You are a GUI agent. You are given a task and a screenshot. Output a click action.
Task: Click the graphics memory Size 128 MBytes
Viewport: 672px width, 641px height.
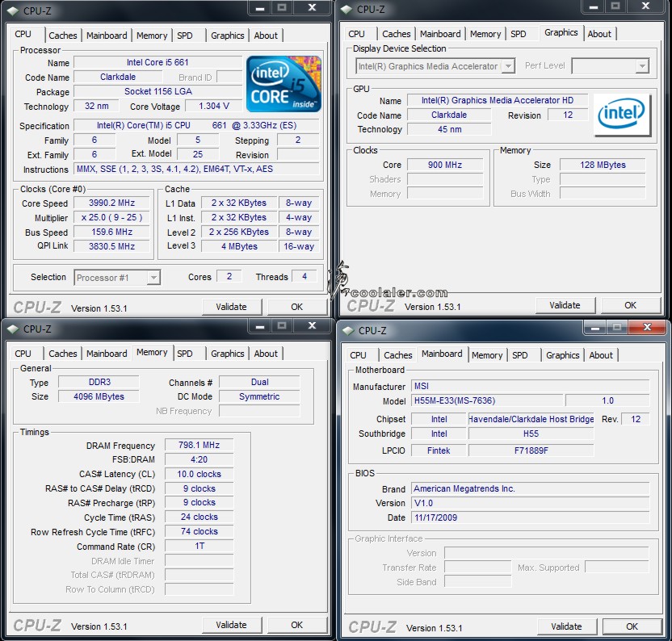tap(603, 165)
